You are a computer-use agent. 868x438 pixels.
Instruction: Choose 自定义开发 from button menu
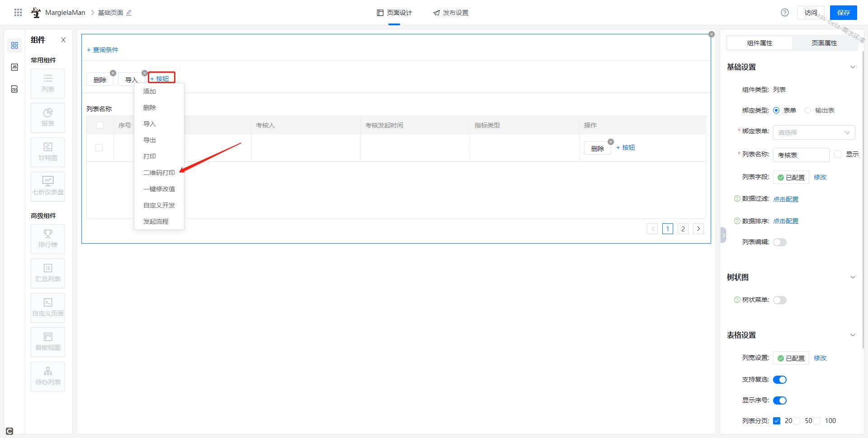click(x=159, y=205)
